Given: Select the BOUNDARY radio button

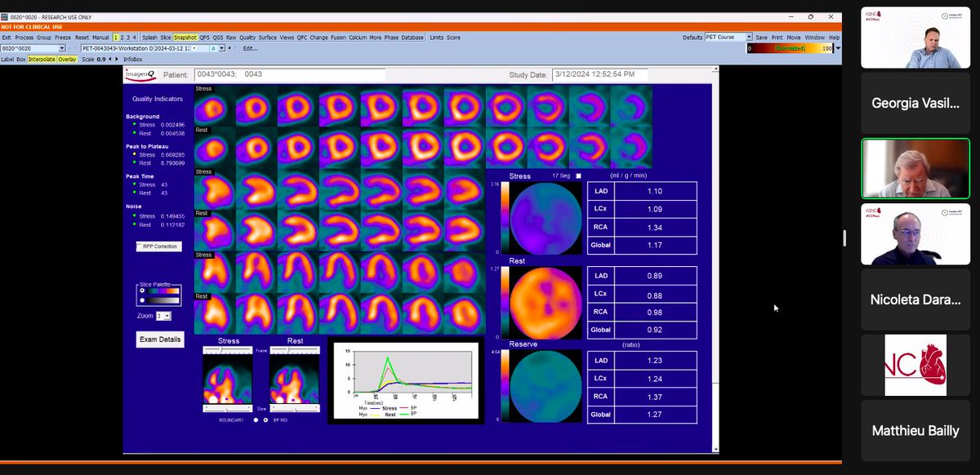Looking at the screenshot, I should coord(256,420).
